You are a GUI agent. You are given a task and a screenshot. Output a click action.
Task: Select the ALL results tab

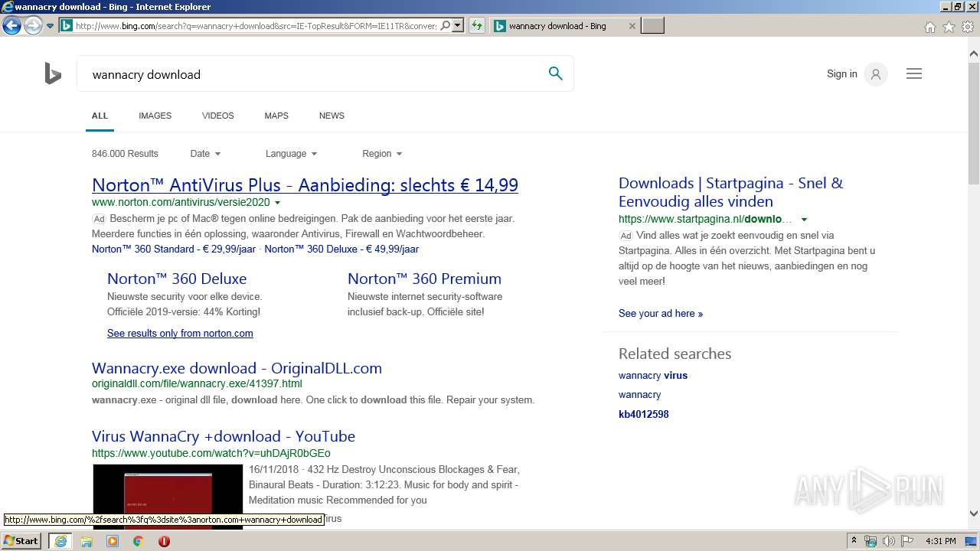point(100,116)
